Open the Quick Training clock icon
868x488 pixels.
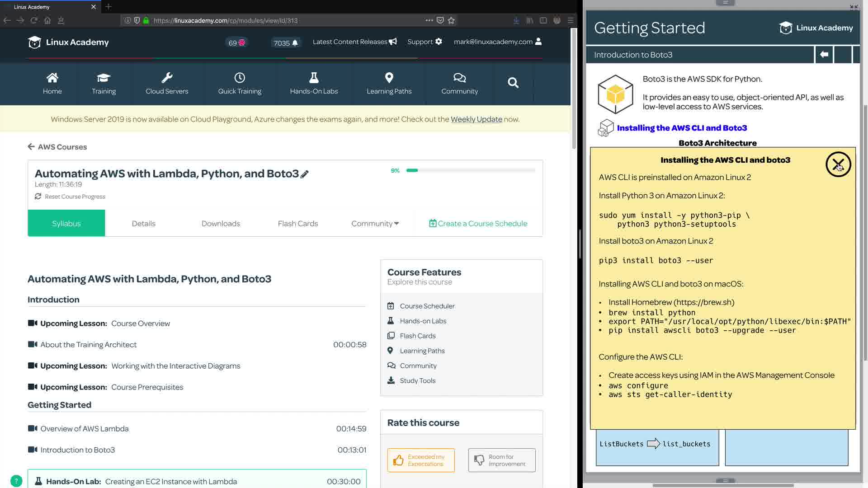(240, 78)
